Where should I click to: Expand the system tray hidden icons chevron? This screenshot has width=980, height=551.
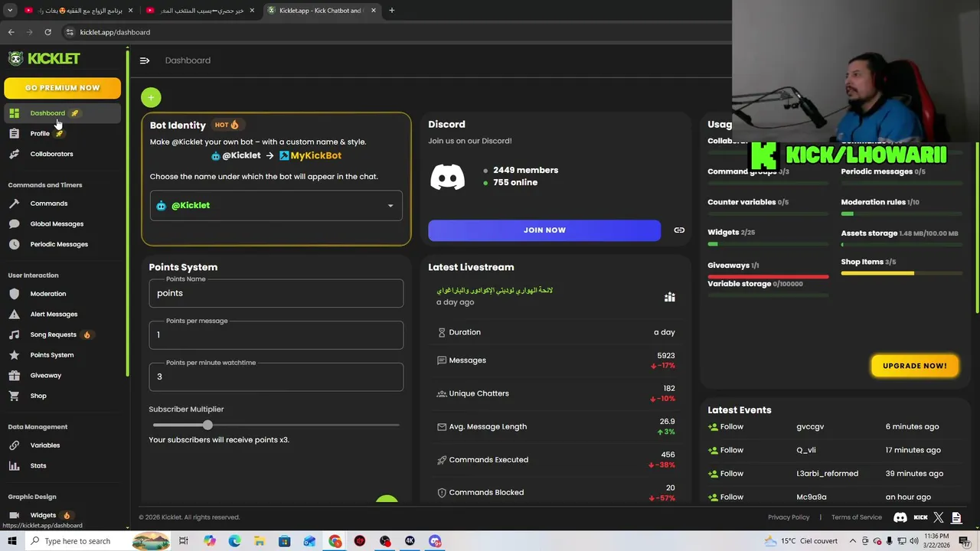pos(852,541)
